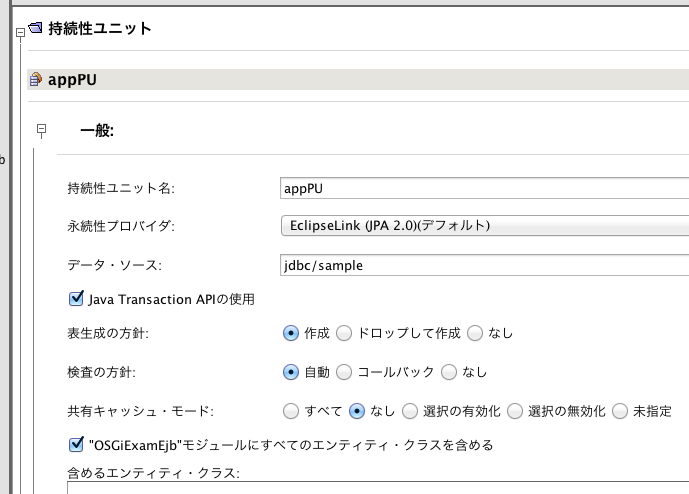Open the 永続性プロバイダ dropdown
The image size is (689, 494).
click(x=485, y=225)
